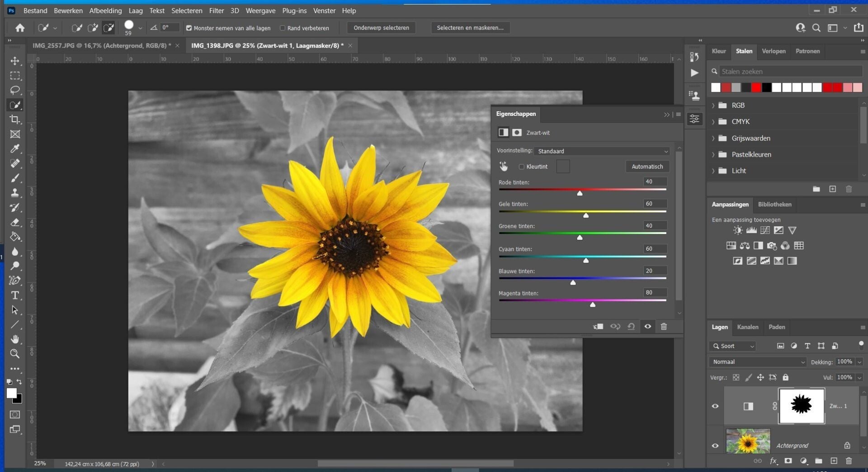Screen dimensions: 868x472
Task: Select the Horizontal Type tool
Action: 15,296
